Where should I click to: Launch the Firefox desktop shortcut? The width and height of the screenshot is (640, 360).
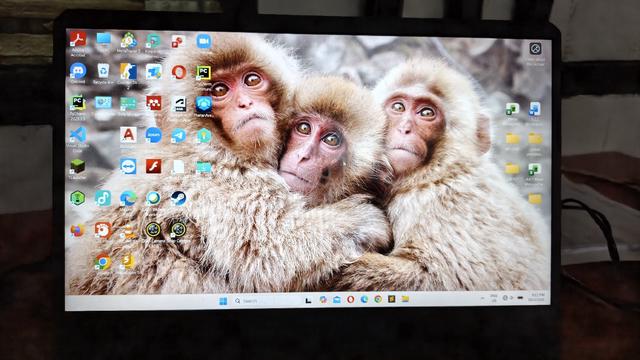78,230
